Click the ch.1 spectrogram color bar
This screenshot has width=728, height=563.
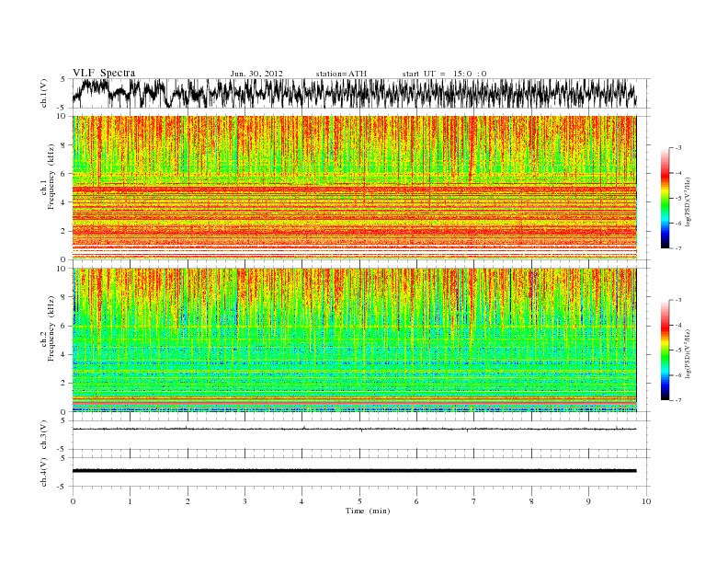click(665, 198)
